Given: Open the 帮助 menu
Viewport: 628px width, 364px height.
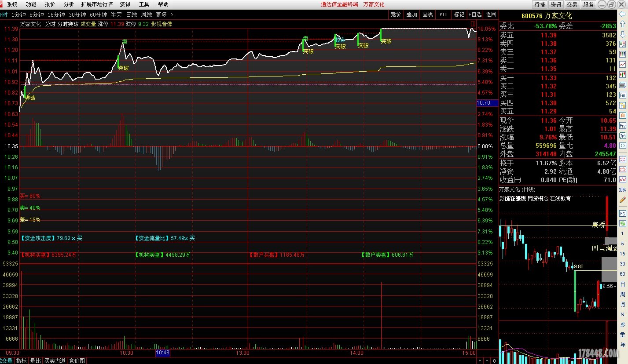Looking at the screenshot, I should pyautogui.click(x=163, y=4).
